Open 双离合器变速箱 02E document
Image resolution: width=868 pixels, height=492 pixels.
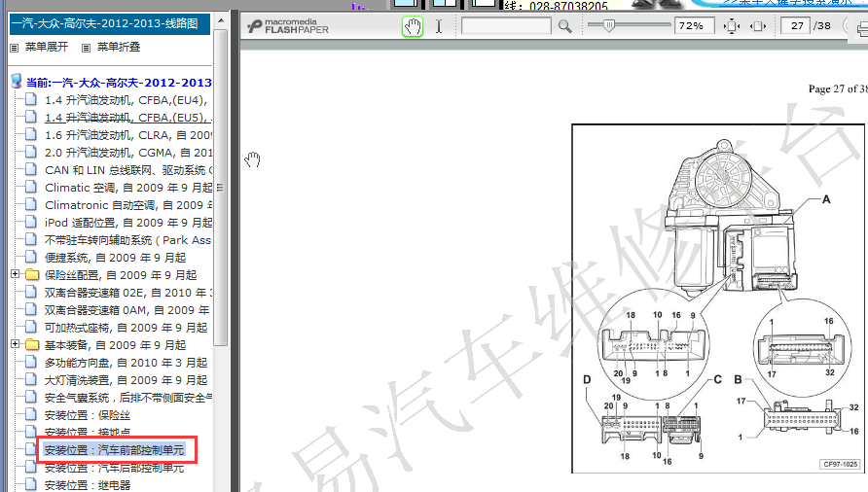point(127,293)
